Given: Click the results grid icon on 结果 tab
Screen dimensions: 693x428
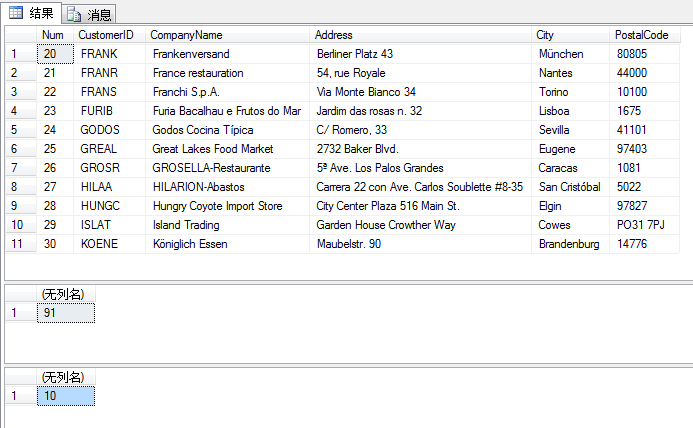Looking at the screenshot, I should 16,13.
